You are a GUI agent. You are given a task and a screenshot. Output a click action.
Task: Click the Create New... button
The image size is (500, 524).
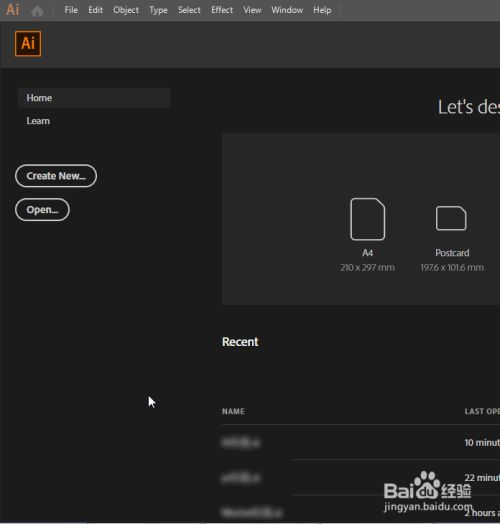(x=56, y=176)
